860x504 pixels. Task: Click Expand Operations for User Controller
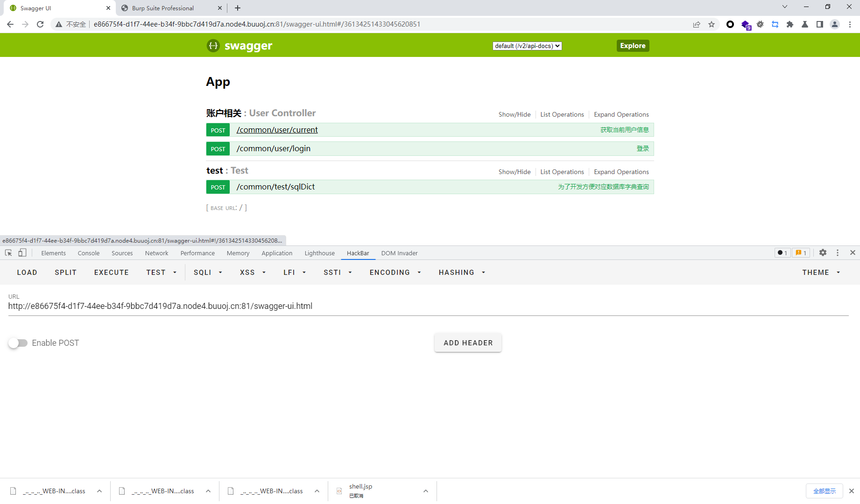pyautogui.click(x=621, y=114)
